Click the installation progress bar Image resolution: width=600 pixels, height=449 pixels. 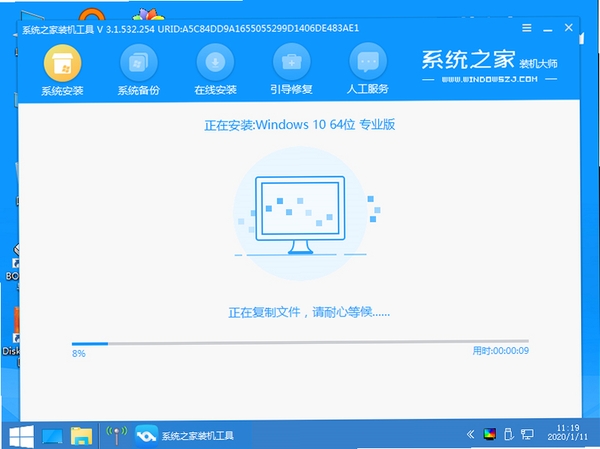[300, 343]
